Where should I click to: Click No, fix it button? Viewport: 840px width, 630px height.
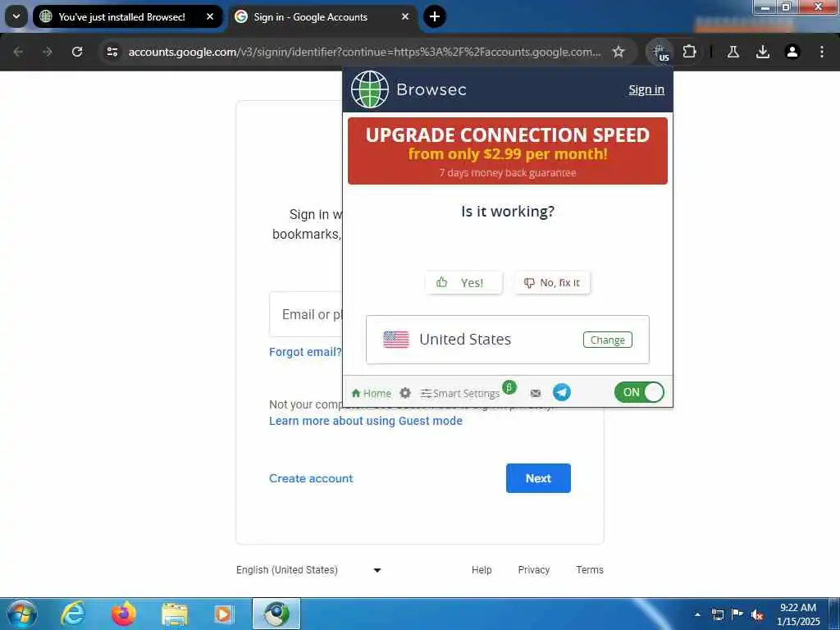coord(552,282)
